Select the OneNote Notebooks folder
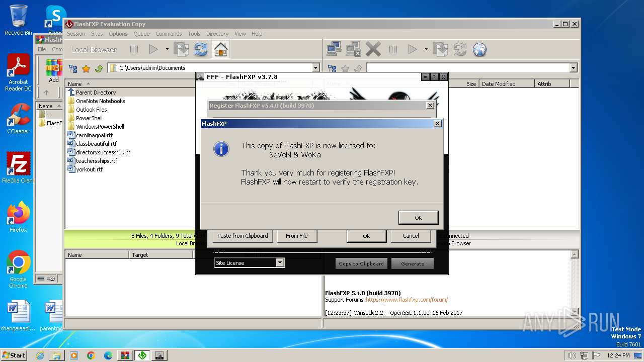Screen dimensions: 644x362 click(x=100, y=101)
